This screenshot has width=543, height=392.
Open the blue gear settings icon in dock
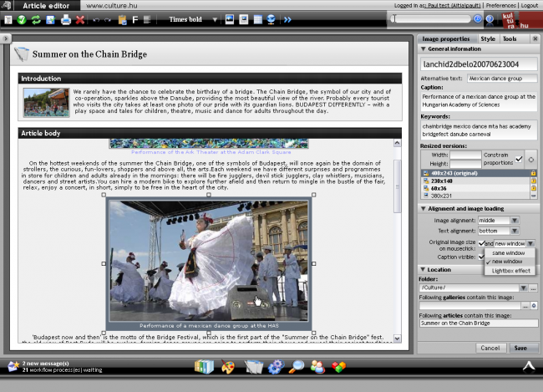pyautogui.click(x=276, y=367)
